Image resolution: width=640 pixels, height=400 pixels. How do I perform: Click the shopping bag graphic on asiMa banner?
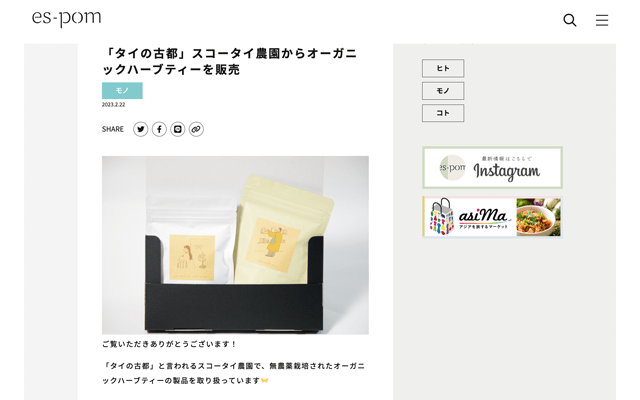(442, 217)
